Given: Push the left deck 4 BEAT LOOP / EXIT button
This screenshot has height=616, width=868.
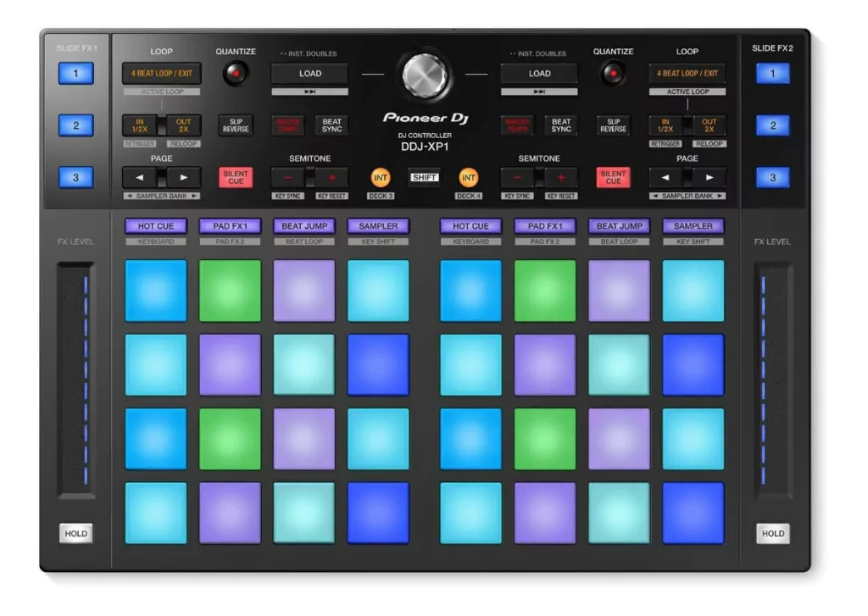Looking at the screenshot, I should tap(162, 74).
